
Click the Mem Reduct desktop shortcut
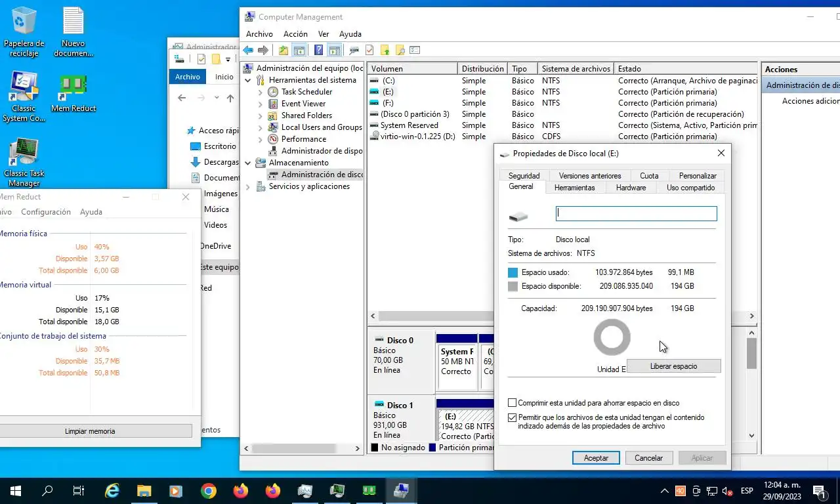pos(73,93)
